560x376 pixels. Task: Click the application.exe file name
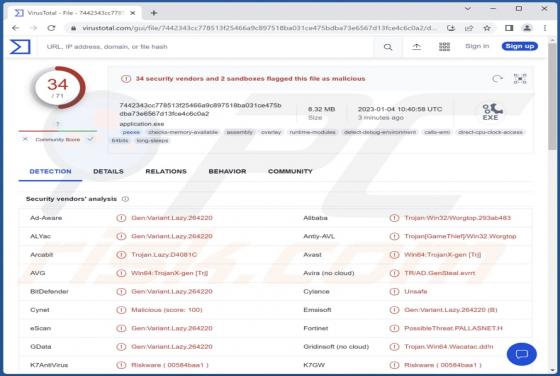click(142, 124)
